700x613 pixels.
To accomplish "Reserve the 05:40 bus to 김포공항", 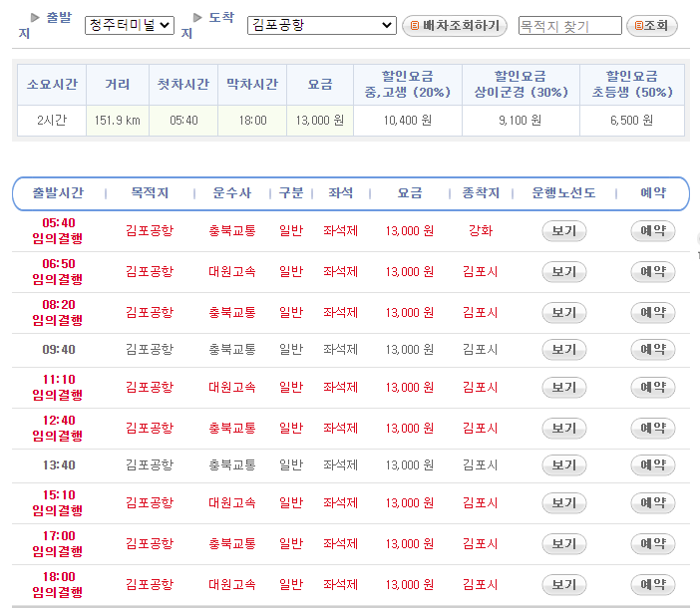I will click(x=653, y=231).
